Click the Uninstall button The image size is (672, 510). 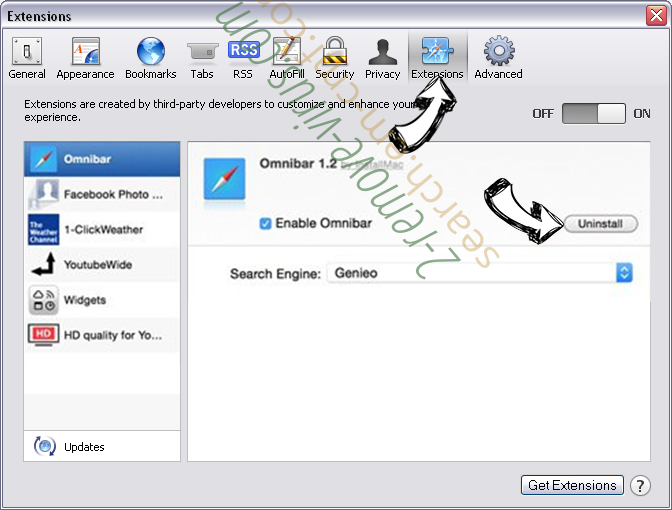click(x=600, y=224)
